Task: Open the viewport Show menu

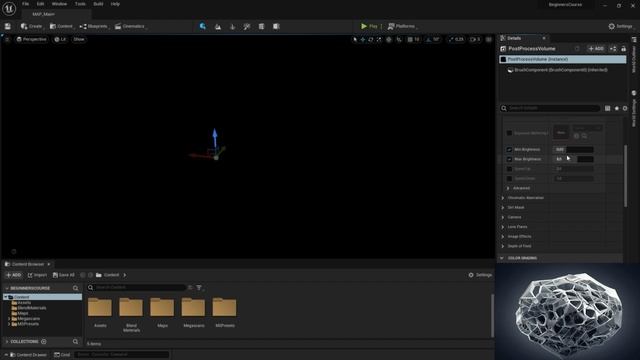Action: coord(79,39)
